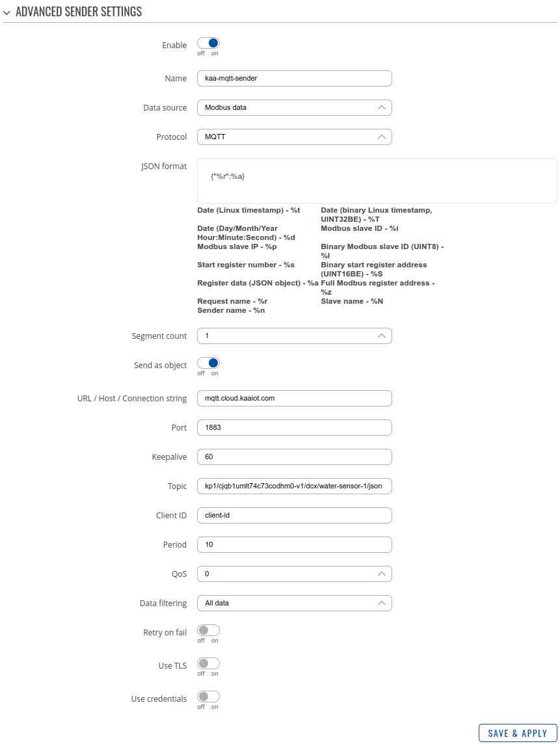Focus the Client ID text box

click(x=294, y=515)
